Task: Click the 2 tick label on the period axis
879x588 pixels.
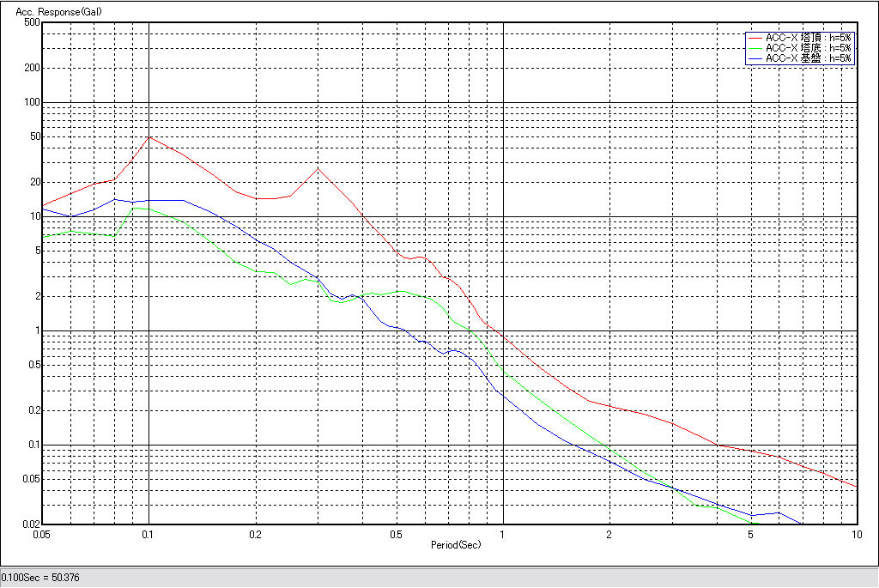Action: pyautogui.click(x=609, y=535)
